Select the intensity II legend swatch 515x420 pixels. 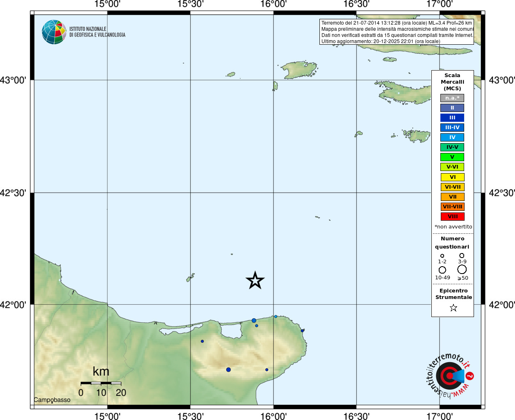(x=452, y=108)
